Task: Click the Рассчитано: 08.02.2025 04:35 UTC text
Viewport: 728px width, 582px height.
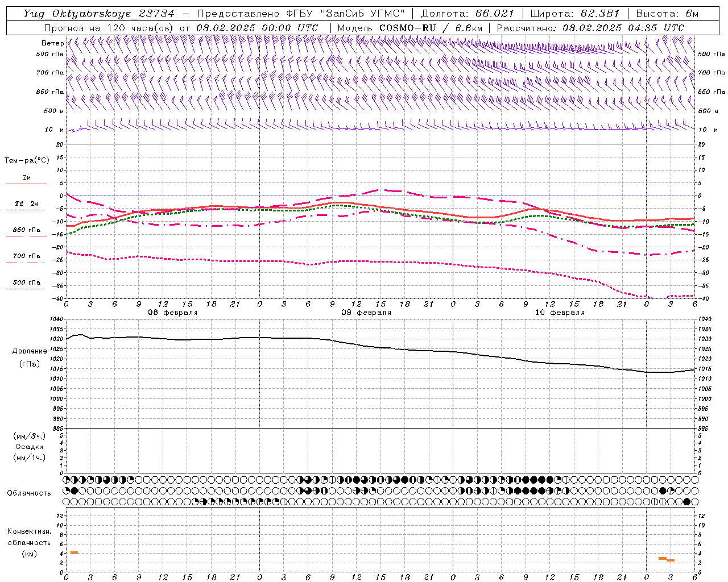Action: click(x=590, y=28)
